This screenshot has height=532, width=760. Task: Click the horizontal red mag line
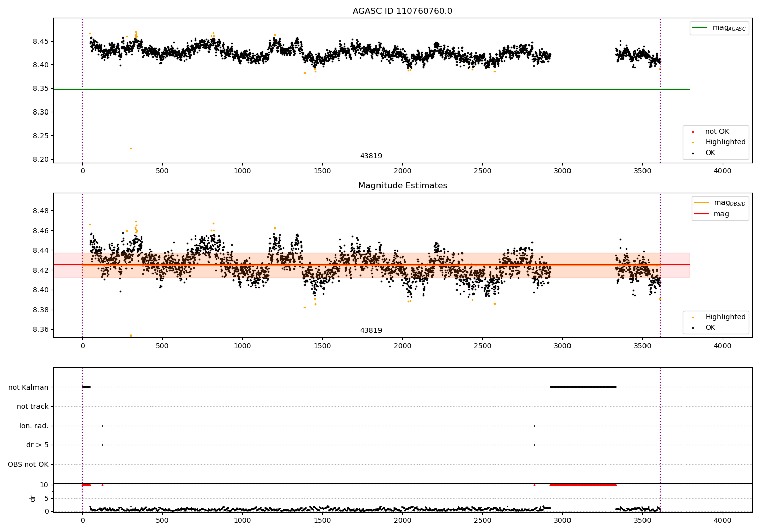[371, 265]
